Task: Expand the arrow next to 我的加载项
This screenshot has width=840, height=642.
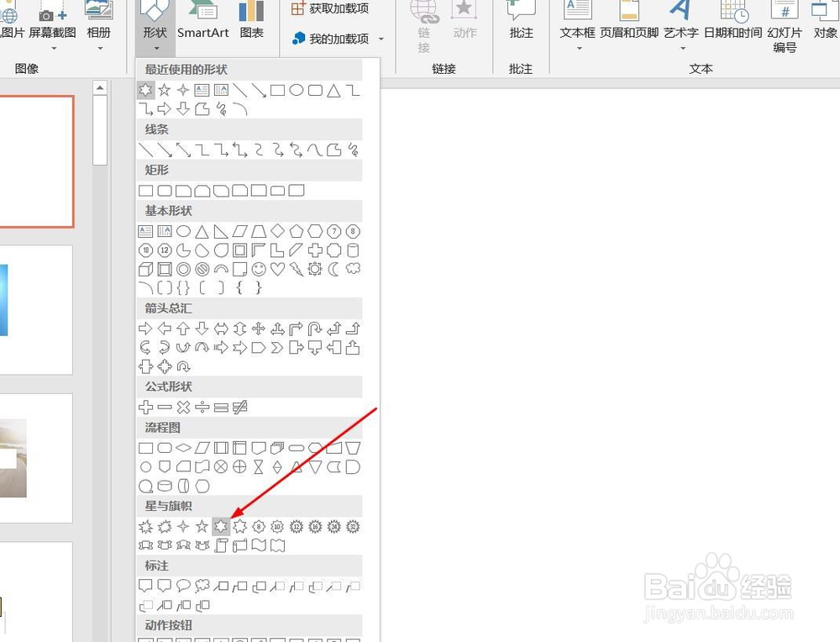Action: [381, 39]
